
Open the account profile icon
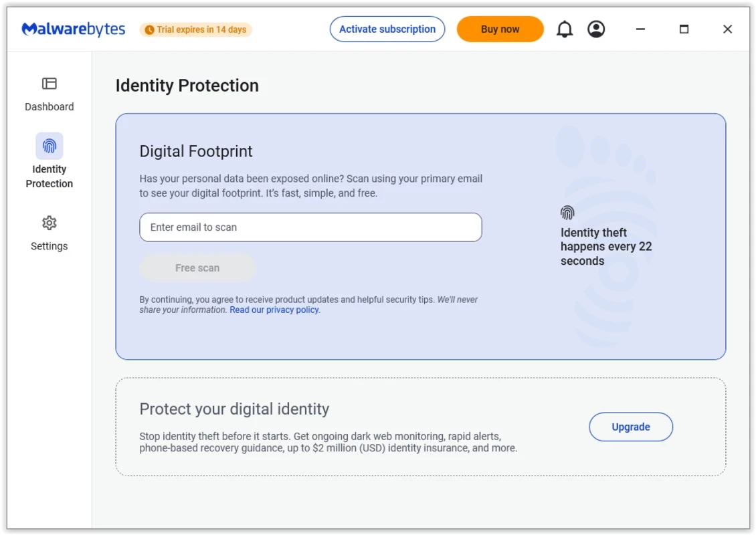click(596, 29)
